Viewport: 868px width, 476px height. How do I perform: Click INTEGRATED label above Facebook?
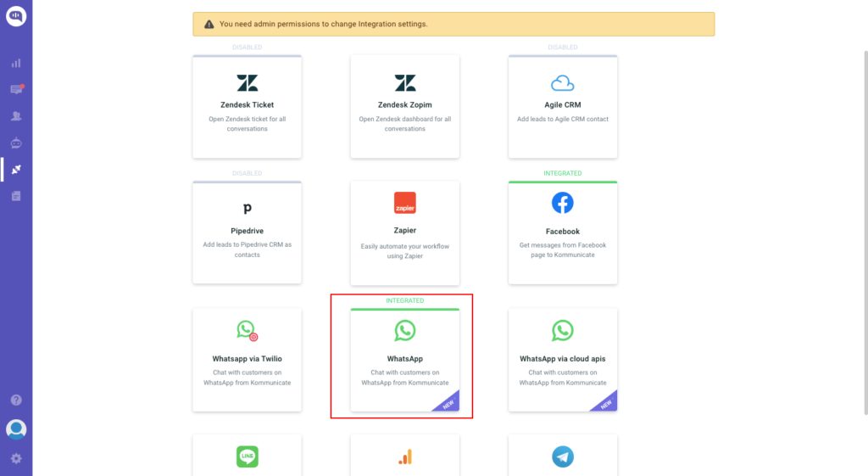563,173
